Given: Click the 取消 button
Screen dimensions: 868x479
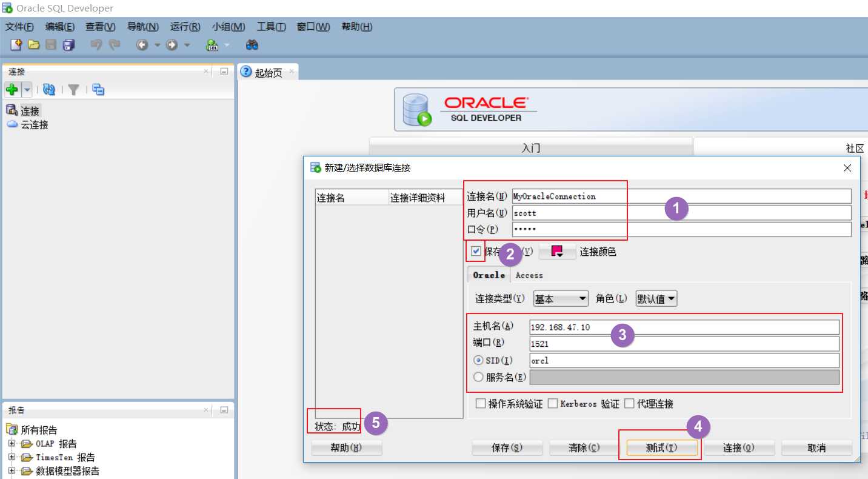Looking at the screenshot, I should tap(816, 448).
